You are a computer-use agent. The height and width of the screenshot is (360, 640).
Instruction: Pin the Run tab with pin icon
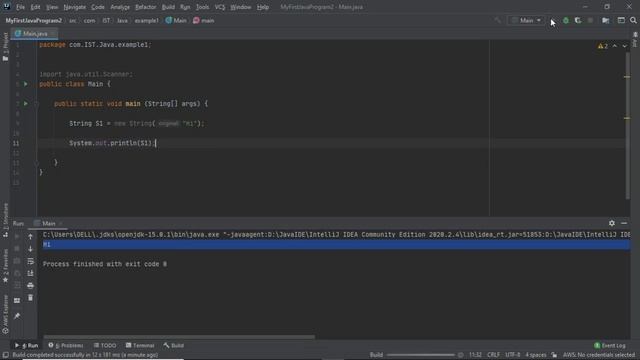point(17,316)
